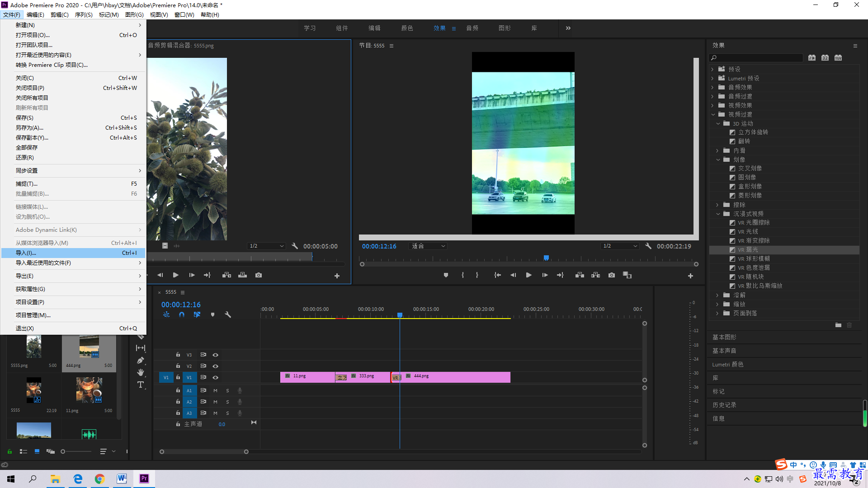868x488 pixels.
Task: Select the Type tool
Action: [141, 385]
